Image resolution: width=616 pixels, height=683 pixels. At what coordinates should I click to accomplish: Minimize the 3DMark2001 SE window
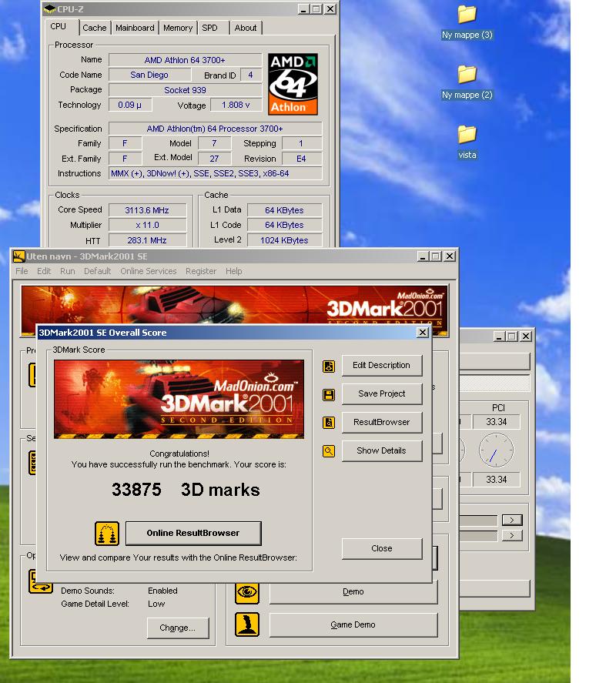(423, 256)
